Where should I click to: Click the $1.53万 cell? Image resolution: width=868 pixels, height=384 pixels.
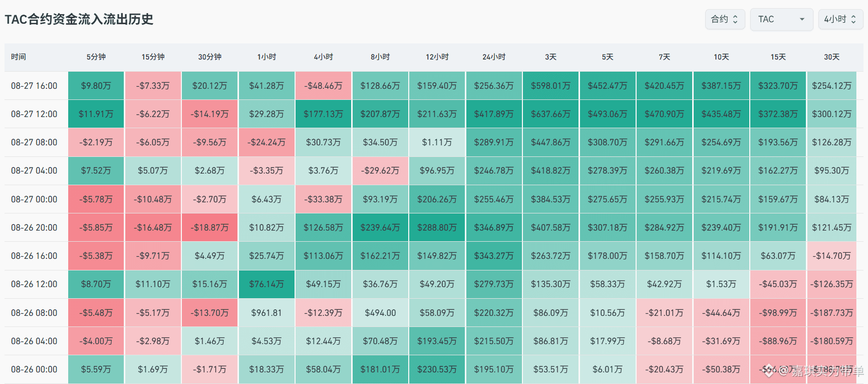click(x=721, y=284)
